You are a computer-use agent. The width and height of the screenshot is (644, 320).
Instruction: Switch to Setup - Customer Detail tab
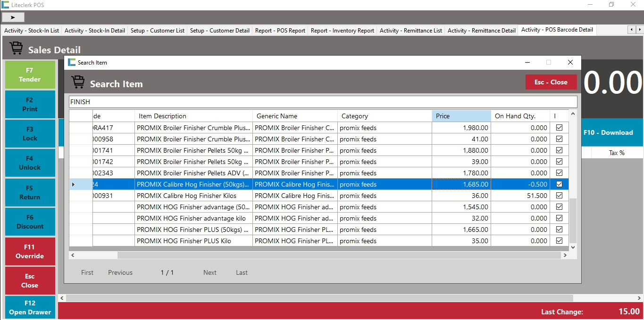click(x=220, y=31)
